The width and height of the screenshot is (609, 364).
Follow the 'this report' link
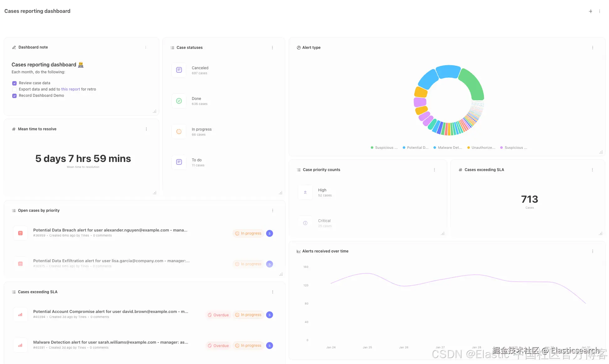click(71, 89)
